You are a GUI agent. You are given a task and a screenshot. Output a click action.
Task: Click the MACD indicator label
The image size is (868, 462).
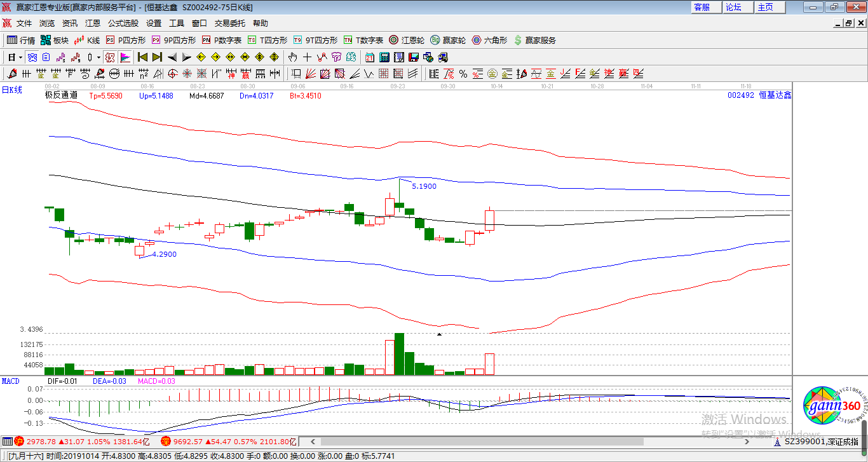click(11, 381)
